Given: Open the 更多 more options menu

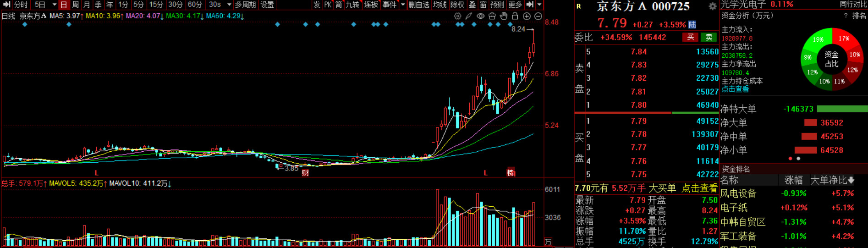Looking at the screenshot, I should tap(515, 5).
